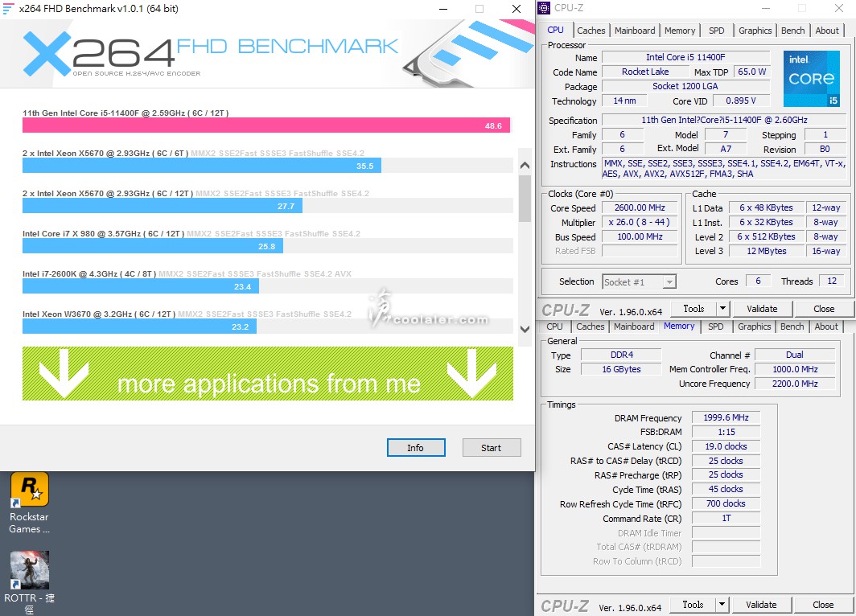The width and height of the screenshot is (856, 616).
Task: Open SPD tab in bottom CPU-Z window
Action: pos(716,326)
